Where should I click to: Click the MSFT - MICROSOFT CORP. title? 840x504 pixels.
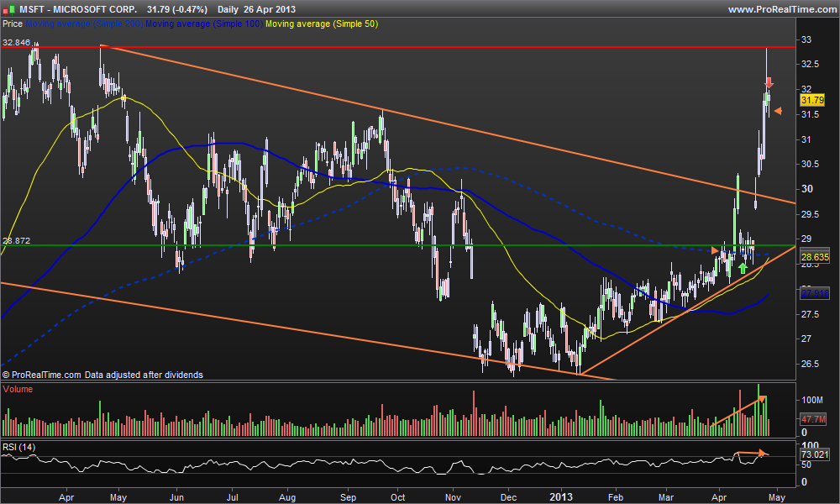point(78,9)
